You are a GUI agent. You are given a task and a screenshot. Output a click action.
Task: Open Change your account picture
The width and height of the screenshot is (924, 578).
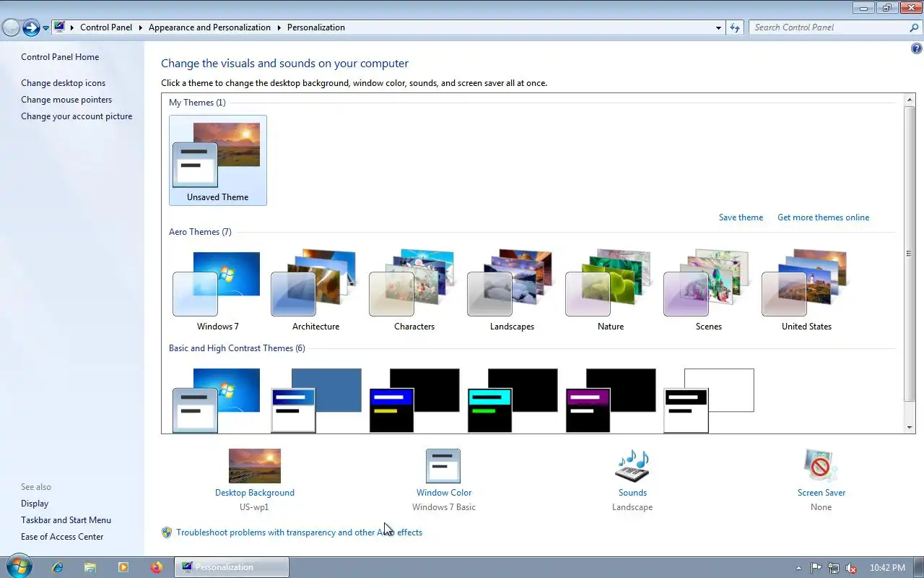click(x=77, y=116)
